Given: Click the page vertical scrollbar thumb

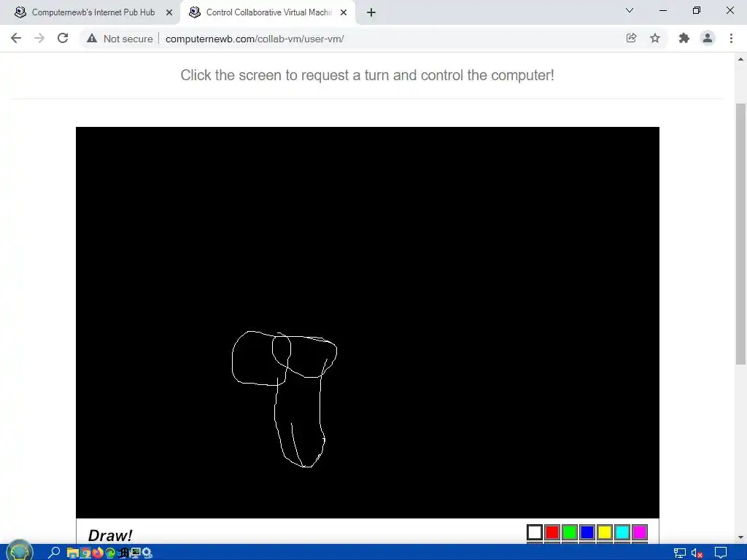Looking at the screenshot, I should [740, 234].
